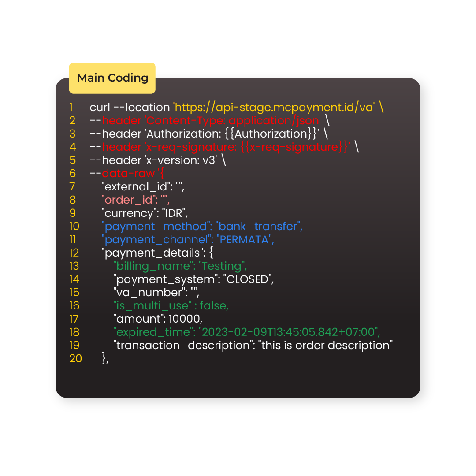Screen dimensions: 476x476
Task: Click the "payment_system": "CLOSED" line
Action: point(193,279)
